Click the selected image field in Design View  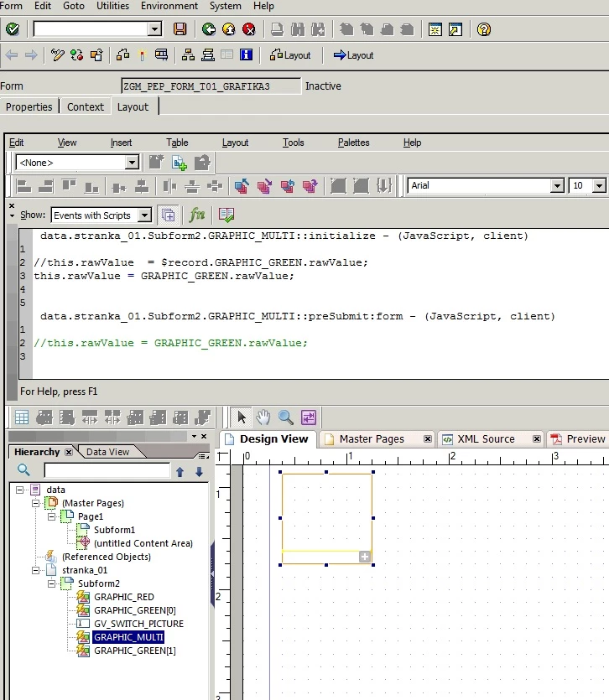coord(326,518)
